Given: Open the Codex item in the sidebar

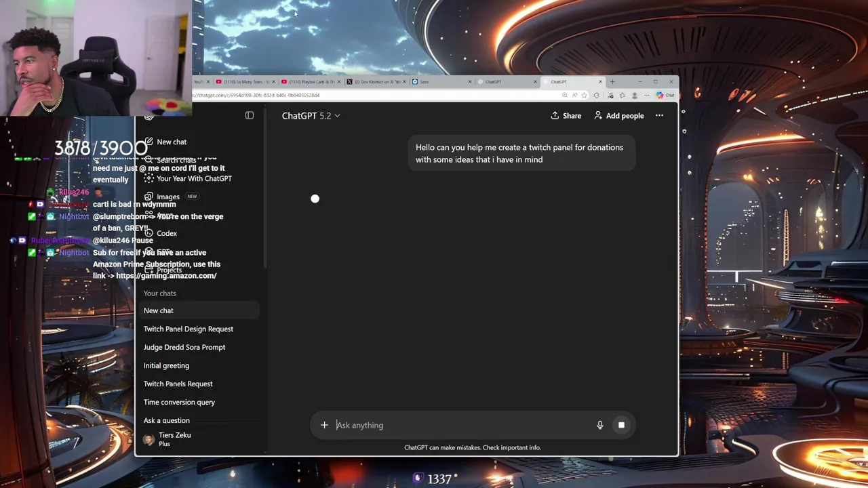Looking at the screenshot, I should tap(167, 233).
